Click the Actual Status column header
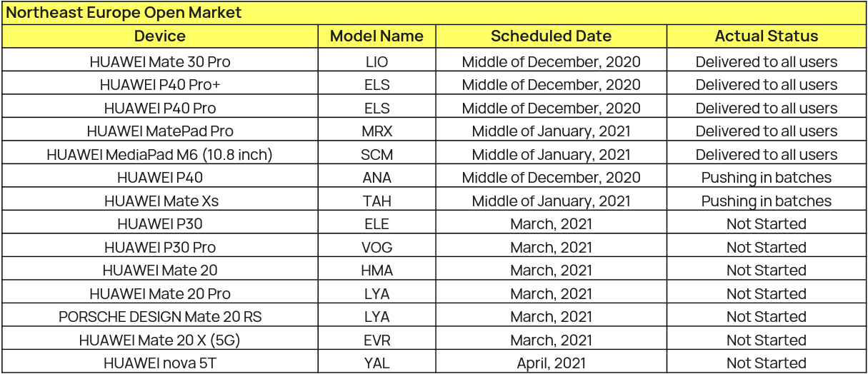868x374 pixels. (767, 36)
